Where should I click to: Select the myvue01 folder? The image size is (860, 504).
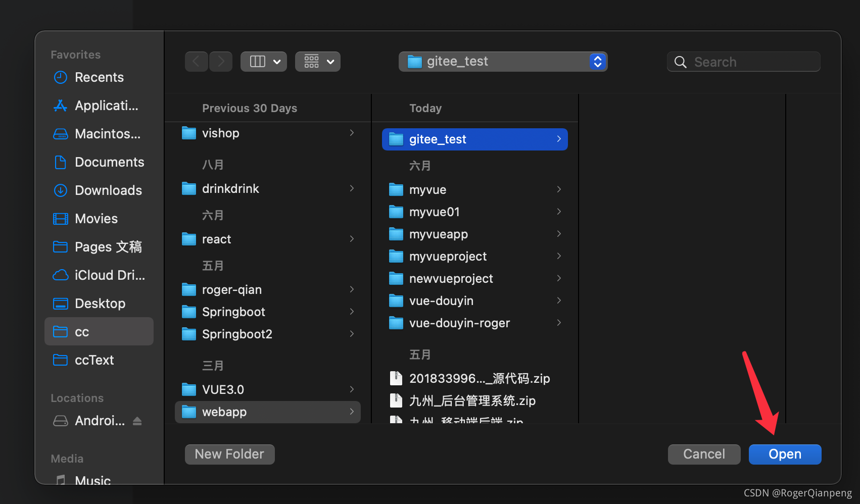tap(475, 212)
